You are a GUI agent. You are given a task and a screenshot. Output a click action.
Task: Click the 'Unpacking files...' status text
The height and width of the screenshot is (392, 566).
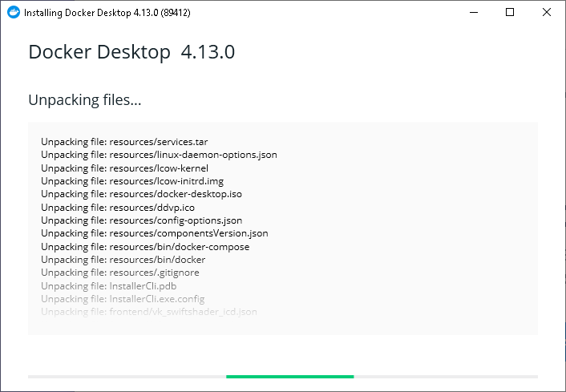coord(84,100)
